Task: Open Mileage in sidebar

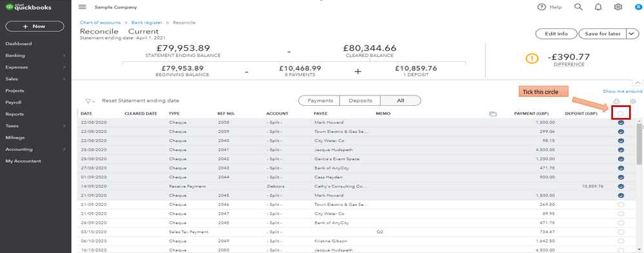Action: [x=15, y=137]
